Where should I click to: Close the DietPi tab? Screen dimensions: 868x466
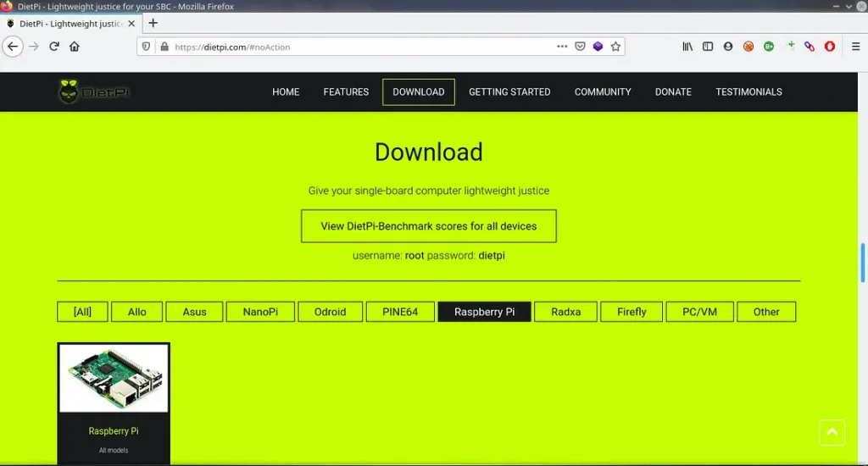pos(131,24)
